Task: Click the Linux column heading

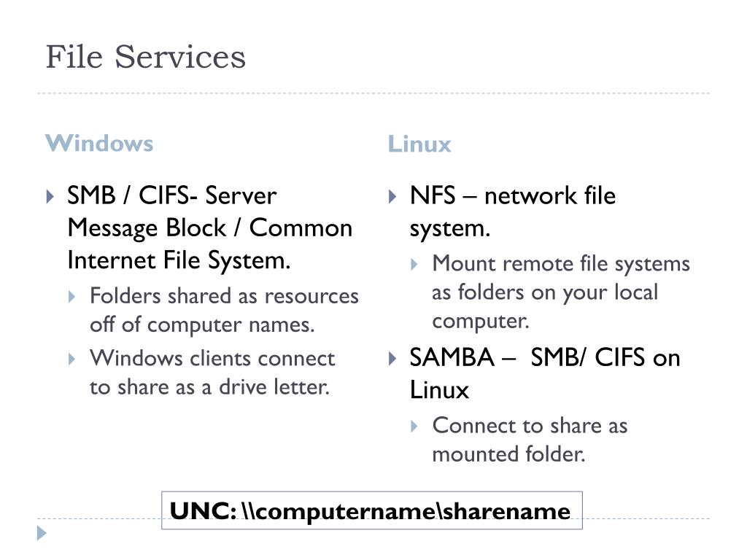Action: 419,144
